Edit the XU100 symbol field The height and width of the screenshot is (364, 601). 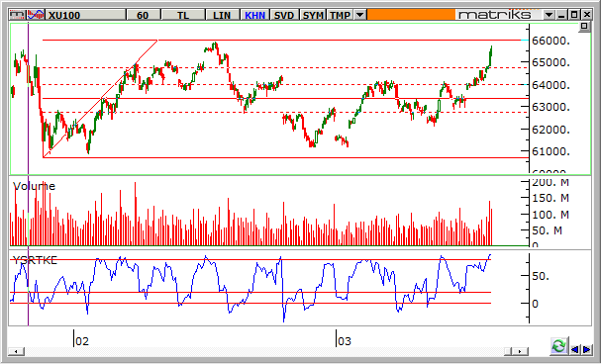85,15
